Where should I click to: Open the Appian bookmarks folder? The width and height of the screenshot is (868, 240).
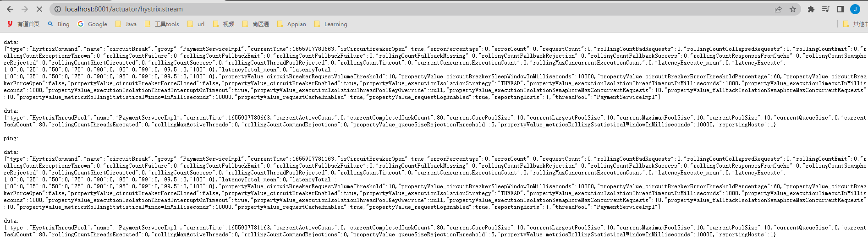point(292,24)
